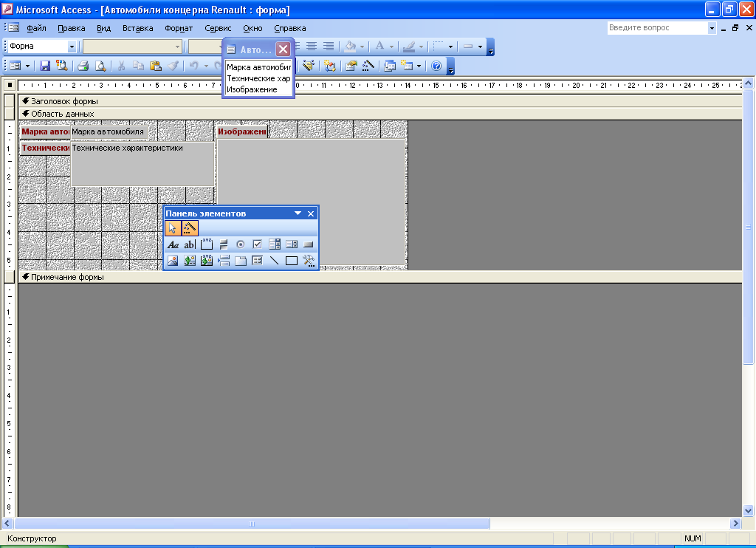Open the Панель элементов options arrow

(x=298, y=213)
